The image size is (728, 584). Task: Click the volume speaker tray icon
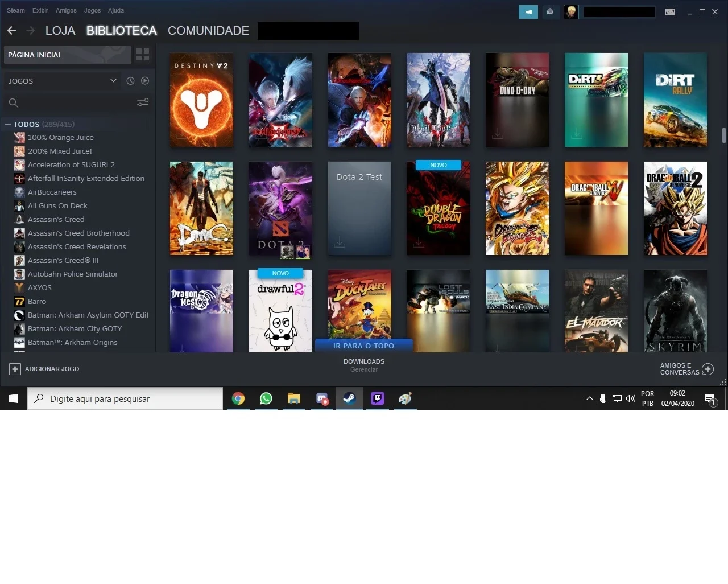click(631, 398)
